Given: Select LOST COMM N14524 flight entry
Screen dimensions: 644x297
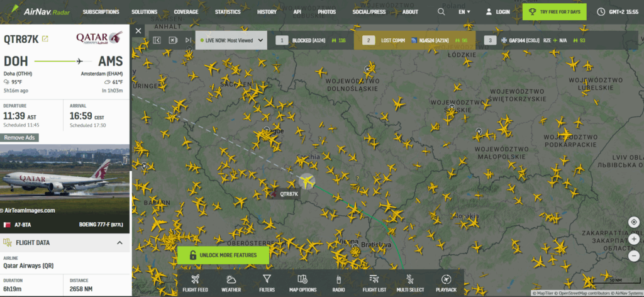Looking at the screenshot, I should coord(415,40).
